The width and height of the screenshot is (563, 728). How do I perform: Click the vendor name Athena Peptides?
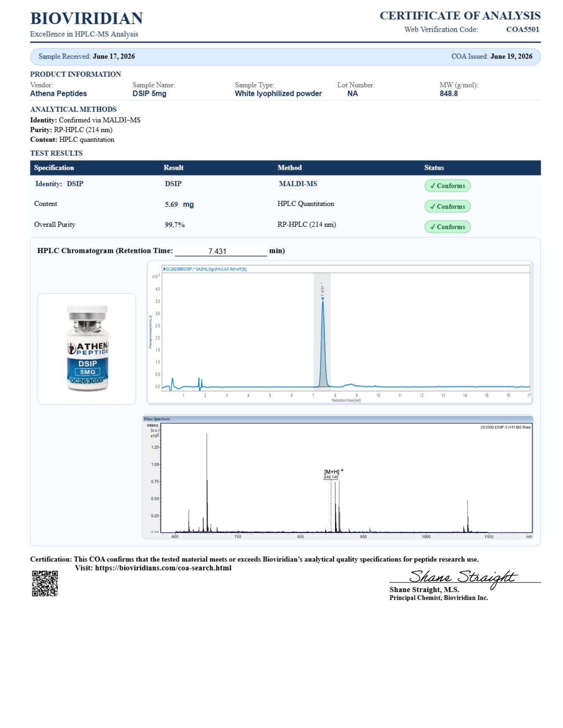(x=58, y=94)
